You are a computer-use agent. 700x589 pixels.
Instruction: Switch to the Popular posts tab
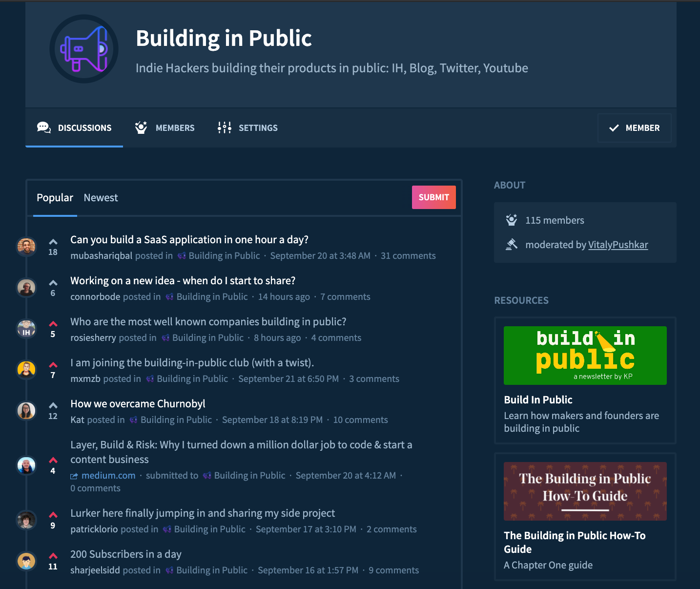coord(55,198)
